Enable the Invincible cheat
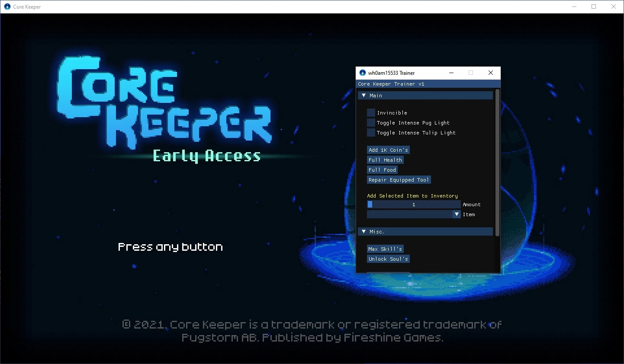This screenshot has height=364, width=624. click(x=371, y=112)
